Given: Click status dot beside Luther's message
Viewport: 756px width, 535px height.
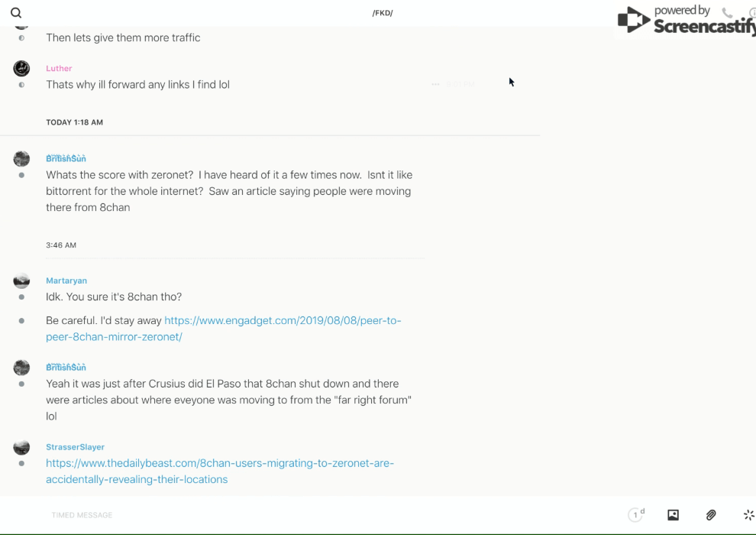Looking at the screenshot, I should pos(21,85).
